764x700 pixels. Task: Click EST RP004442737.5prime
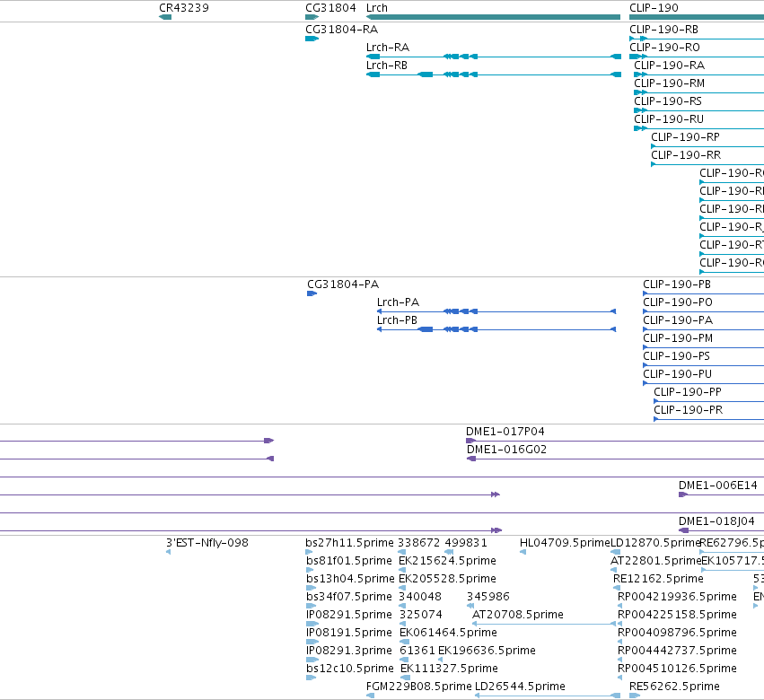677,651
